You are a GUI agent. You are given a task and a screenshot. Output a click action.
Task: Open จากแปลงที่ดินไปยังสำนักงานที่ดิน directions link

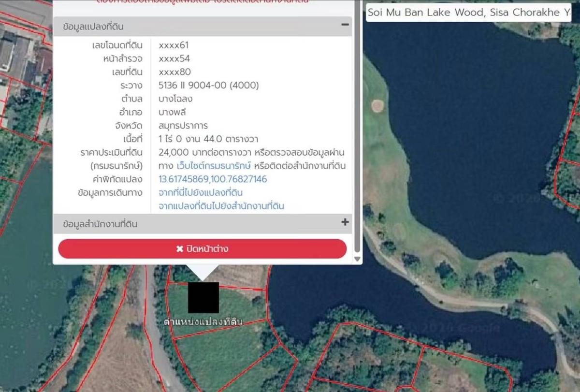[221, 206]
